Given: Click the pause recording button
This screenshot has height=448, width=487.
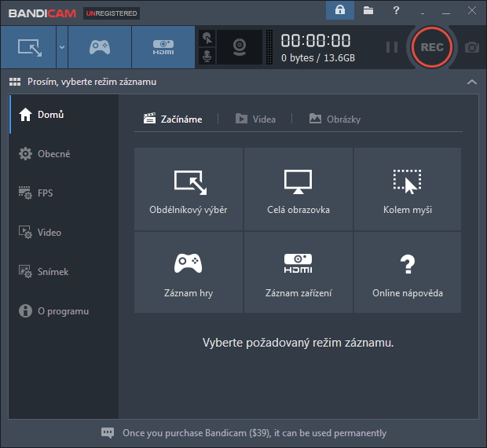Looking at the screenshot, I should click(392, 47).
